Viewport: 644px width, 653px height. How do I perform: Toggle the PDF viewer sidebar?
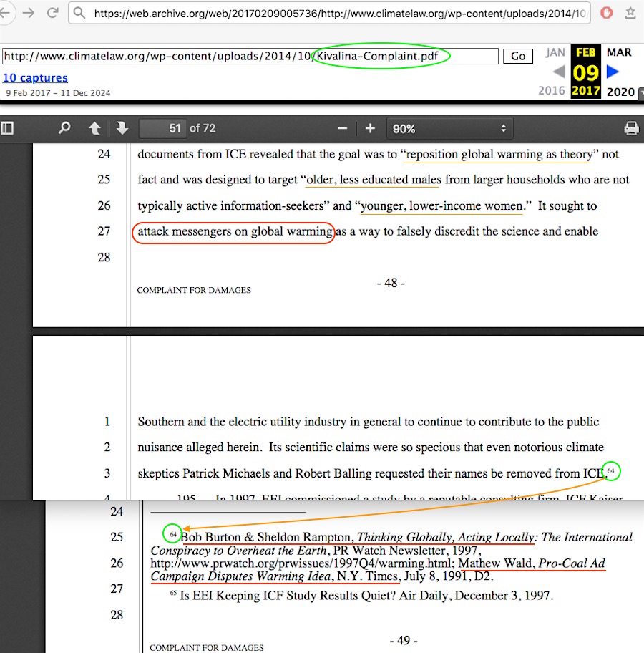(8, 128)
